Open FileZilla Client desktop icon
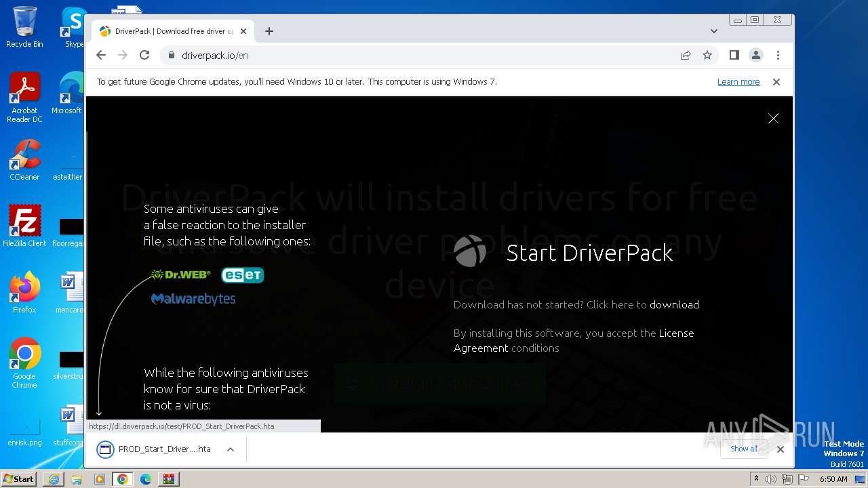 point(24,226)
